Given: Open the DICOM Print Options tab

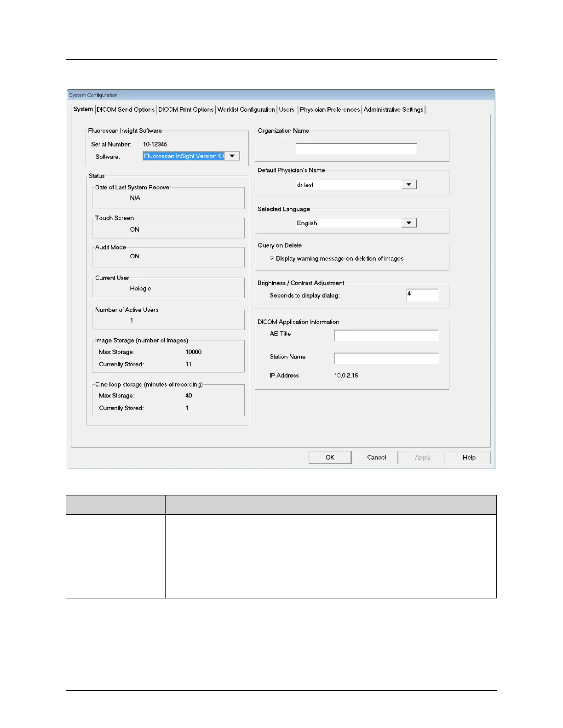Looking at the screenshot, I should tap(186, 109).
